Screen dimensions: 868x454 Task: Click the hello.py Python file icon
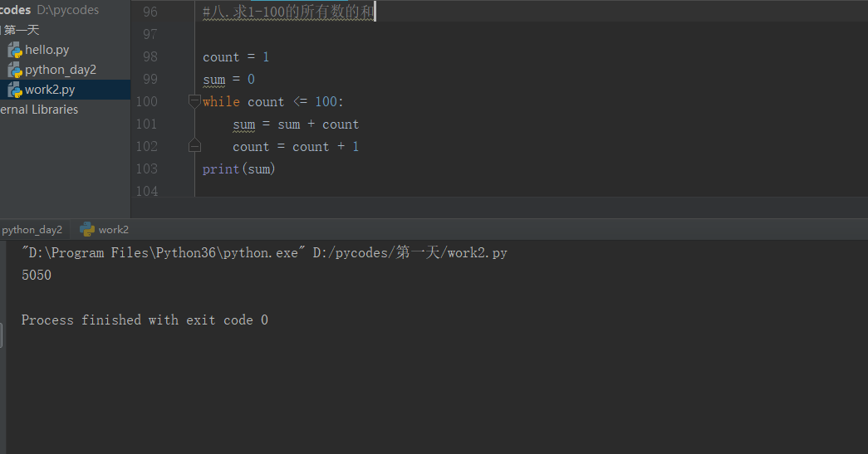[x=15, y=51]
